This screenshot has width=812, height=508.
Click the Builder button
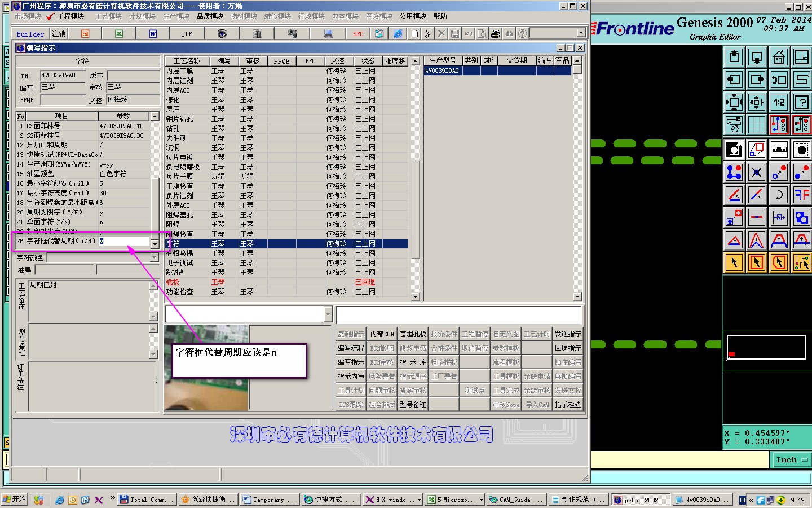30,34
